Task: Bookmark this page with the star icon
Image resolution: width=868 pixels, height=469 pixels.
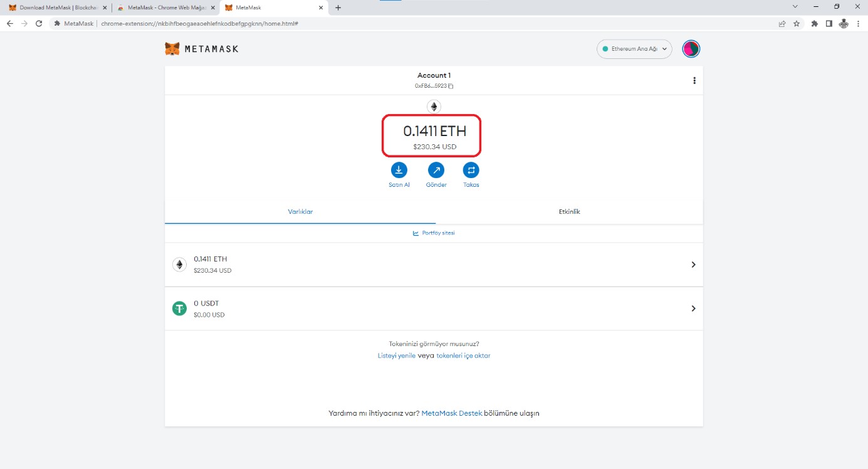Action: click(x=797, y=23)
